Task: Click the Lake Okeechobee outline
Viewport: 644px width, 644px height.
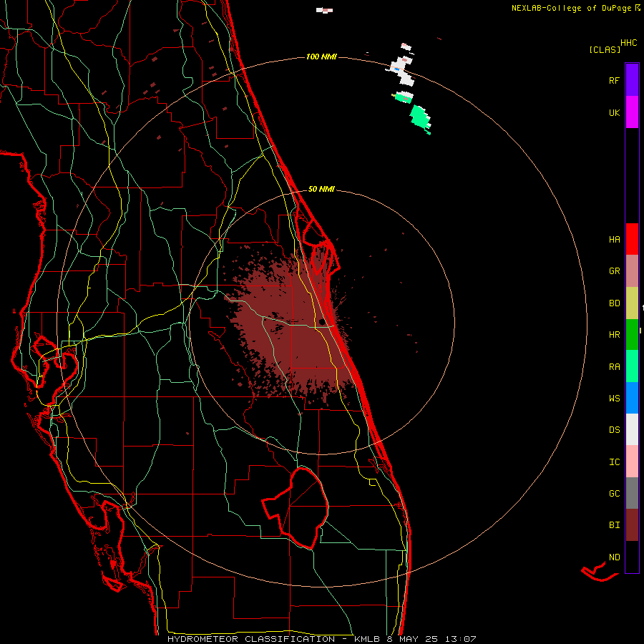Action: click(297, 507)
